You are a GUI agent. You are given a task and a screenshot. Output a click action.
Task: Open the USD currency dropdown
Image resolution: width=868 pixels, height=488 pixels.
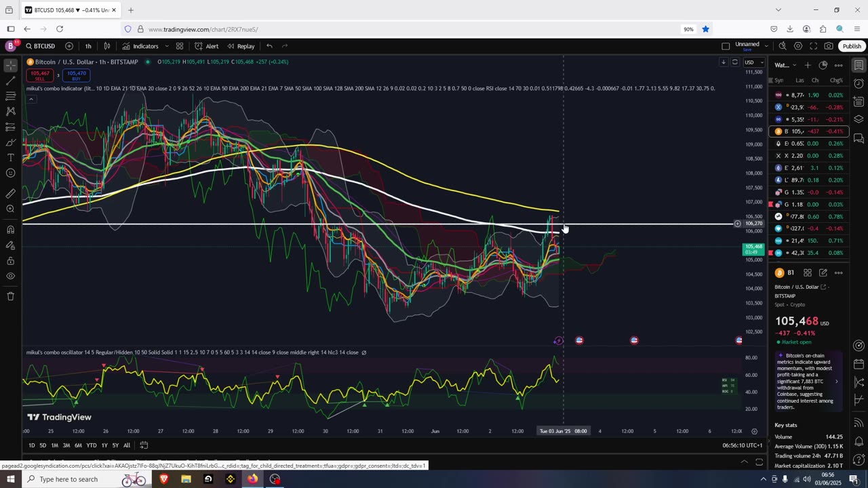point(753,62)
